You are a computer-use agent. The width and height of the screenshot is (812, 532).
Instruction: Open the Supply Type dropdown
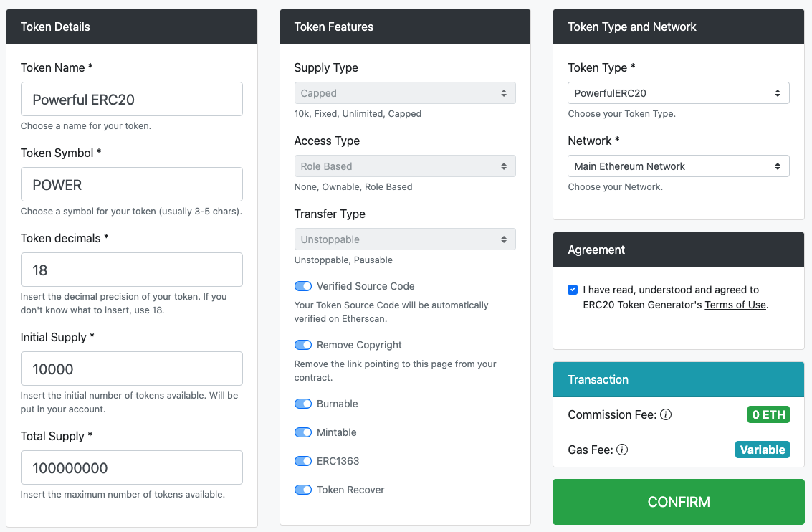404,93
